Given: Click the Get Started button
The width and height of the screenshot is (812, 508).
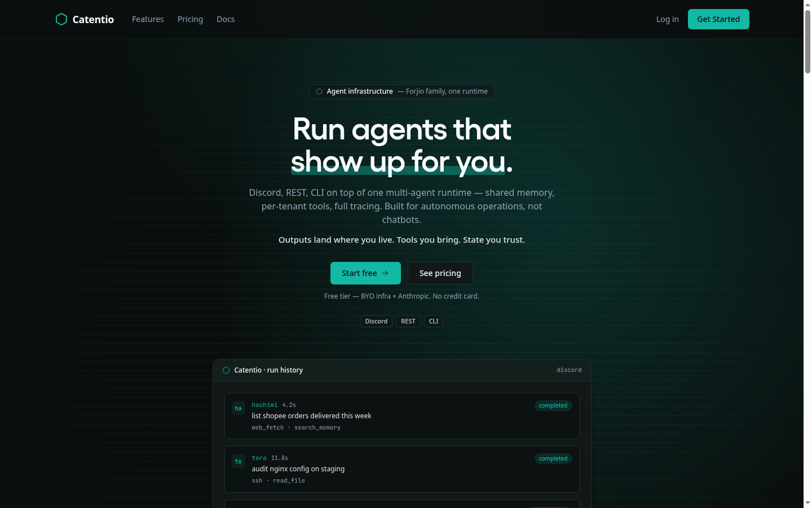Looking at the screenshot, I should (x=718, y=19).
